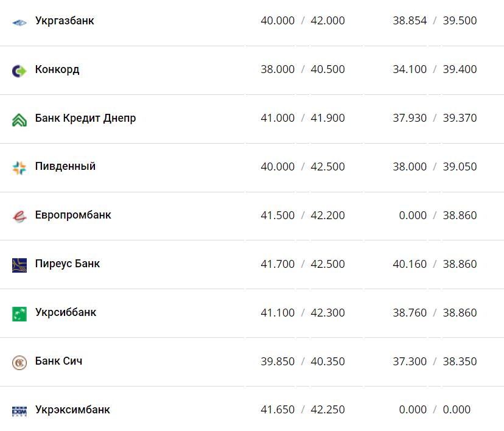The height and width of the screenshot is (431, 504).
Task: Open the Пиреус Банк name link
Action: tap(68, 264)
